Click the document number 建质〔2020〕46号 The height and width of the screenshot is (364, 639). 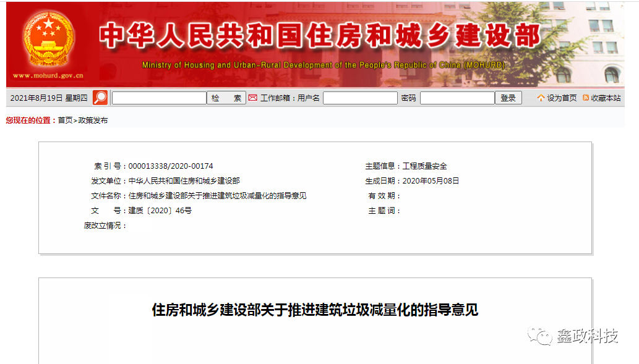click(x=160, y=211)
